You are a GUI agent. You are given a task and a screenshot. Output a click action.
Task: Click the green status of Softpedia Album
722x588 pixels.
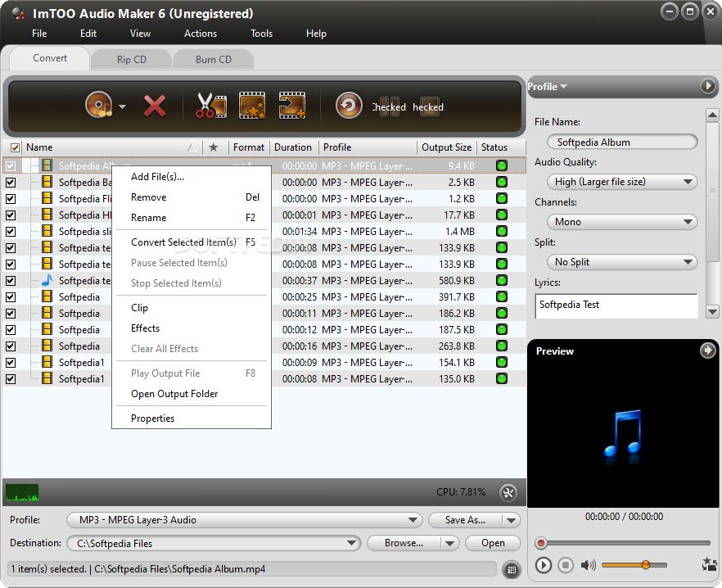[502, 166]
